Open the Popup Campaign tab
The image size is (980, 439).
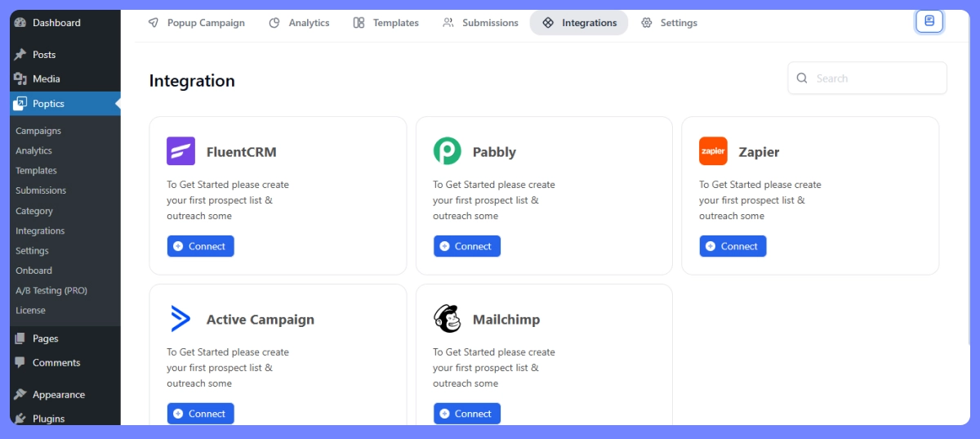tap(196, 23)
